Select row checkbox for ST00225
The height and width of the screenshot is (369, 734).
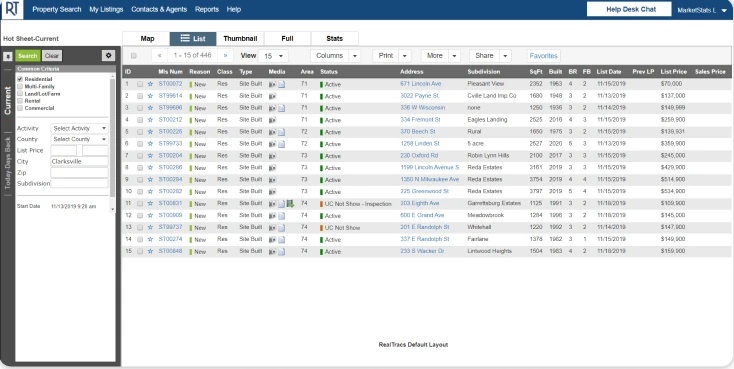140,132
